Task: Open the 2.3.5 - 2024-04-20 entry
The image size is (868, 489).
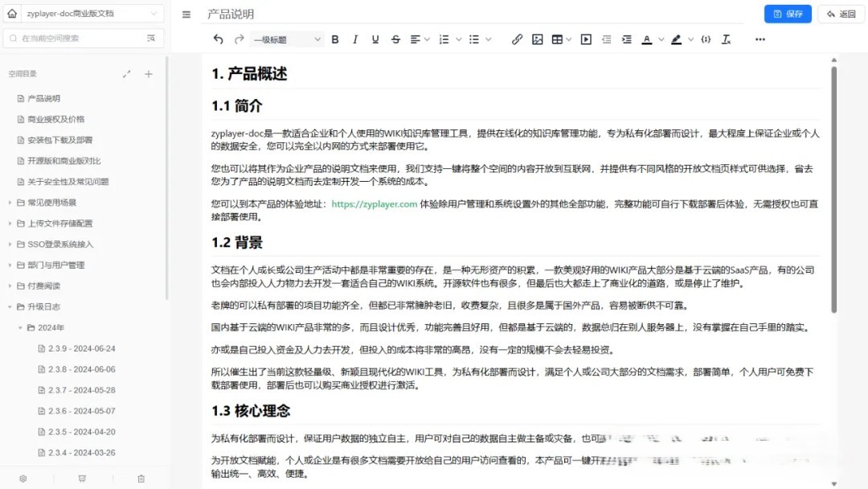Action: (83, 432)
